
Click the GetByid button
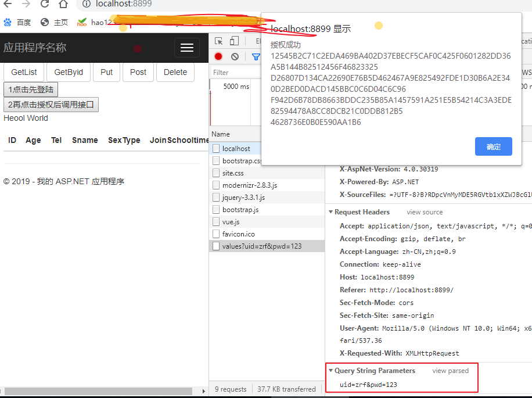(69, 72)
